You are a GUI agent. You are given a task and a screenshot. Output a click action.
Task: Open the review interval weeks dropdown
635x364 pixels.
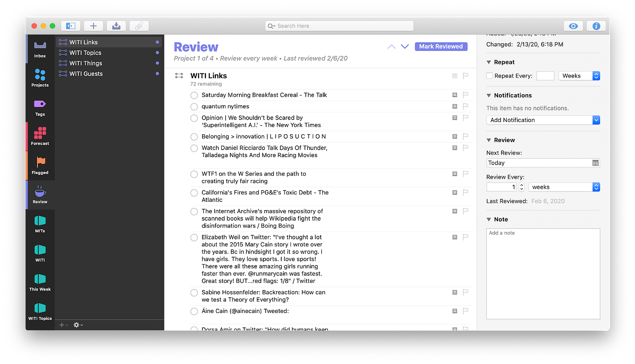coord(564,187)
